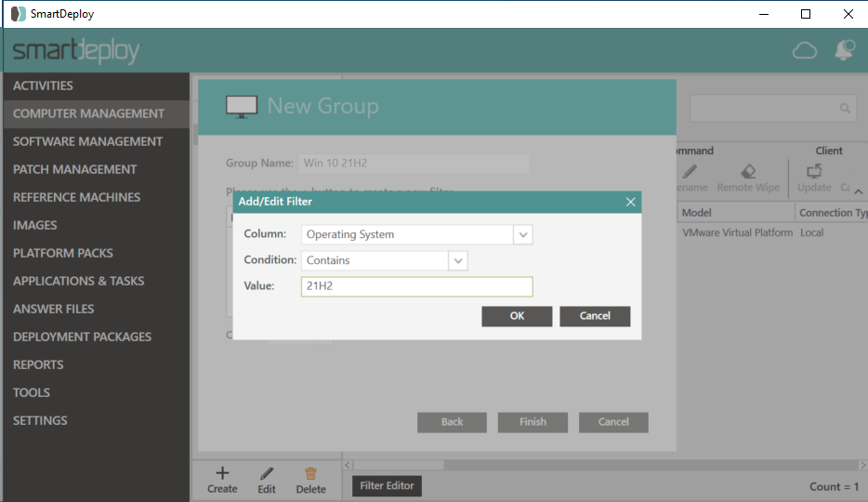Go to Platform Packs
This screenshot has height=502, width=868.
click(97, 253)
